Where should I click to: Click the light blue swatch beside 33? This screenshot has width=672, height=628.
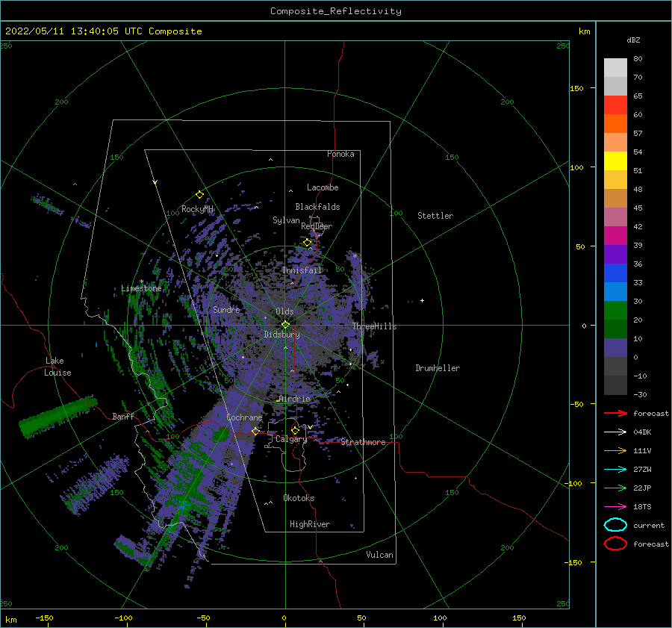[615, 291]
